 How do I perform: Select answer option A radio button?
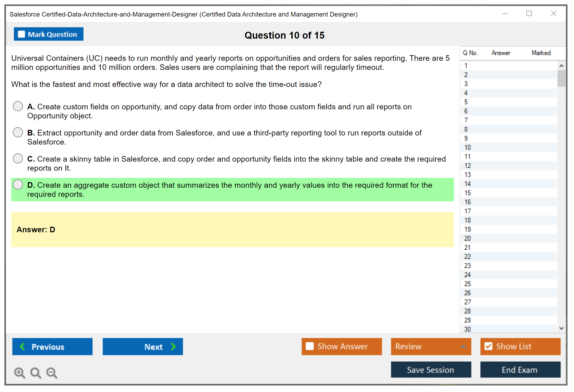pos(18,106)
